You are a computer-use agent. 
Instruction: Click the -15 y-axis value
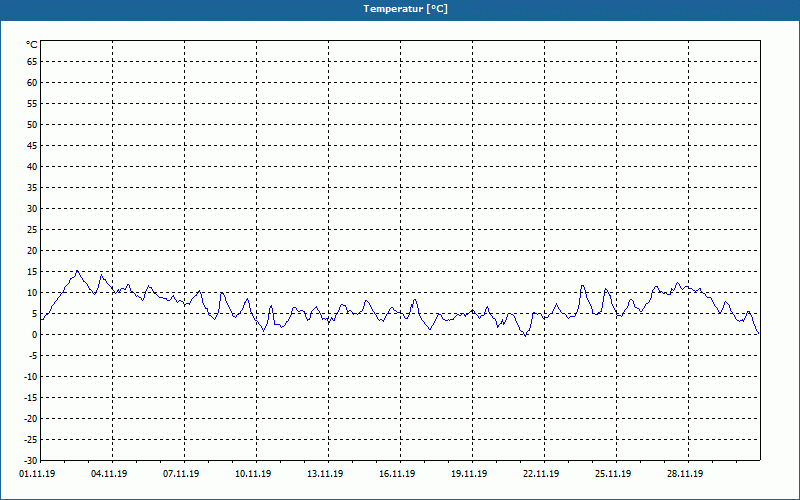pos(31,397)
